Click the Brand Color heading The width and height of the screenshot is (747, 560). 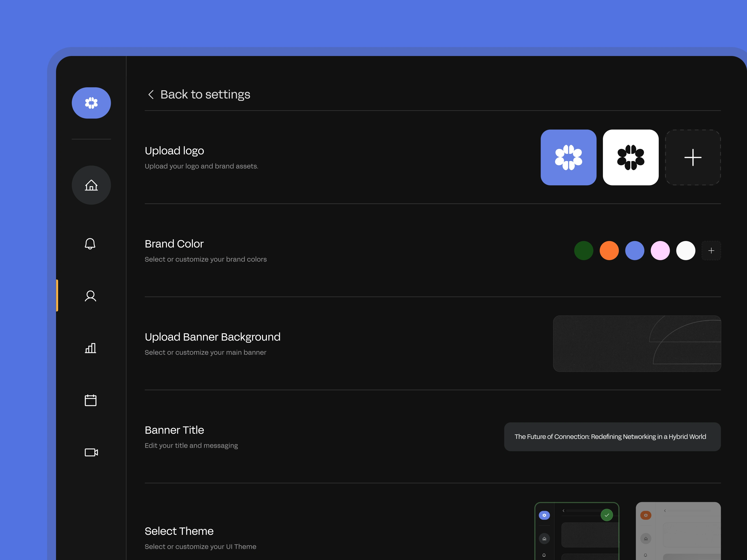click(x=174, y=244)
